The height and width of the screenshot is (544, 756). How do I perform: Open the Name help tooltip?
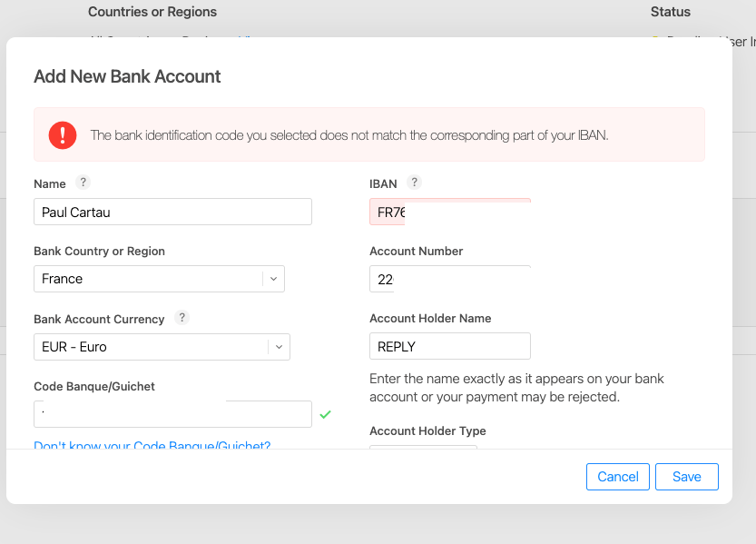coord(83,183)
